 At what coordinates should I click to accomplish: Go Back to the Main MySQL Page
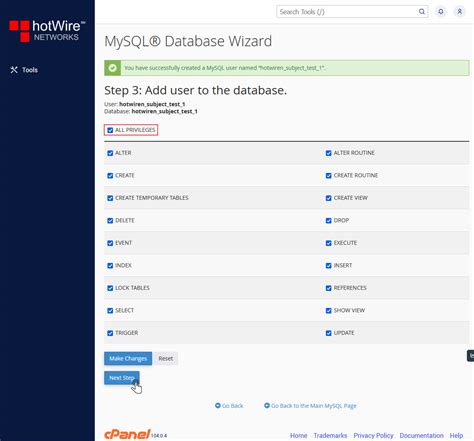310,406
